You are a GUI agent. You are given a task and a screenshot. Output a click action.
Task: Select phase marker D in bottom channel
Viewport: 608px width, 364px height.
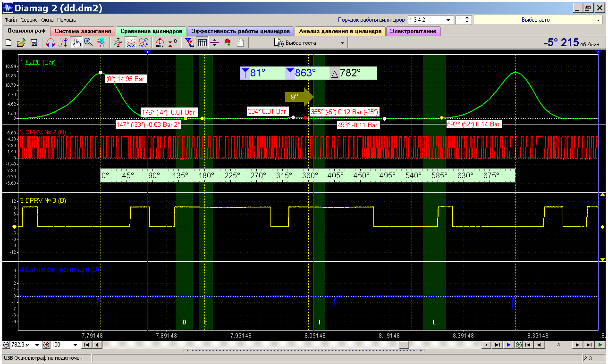184,322
